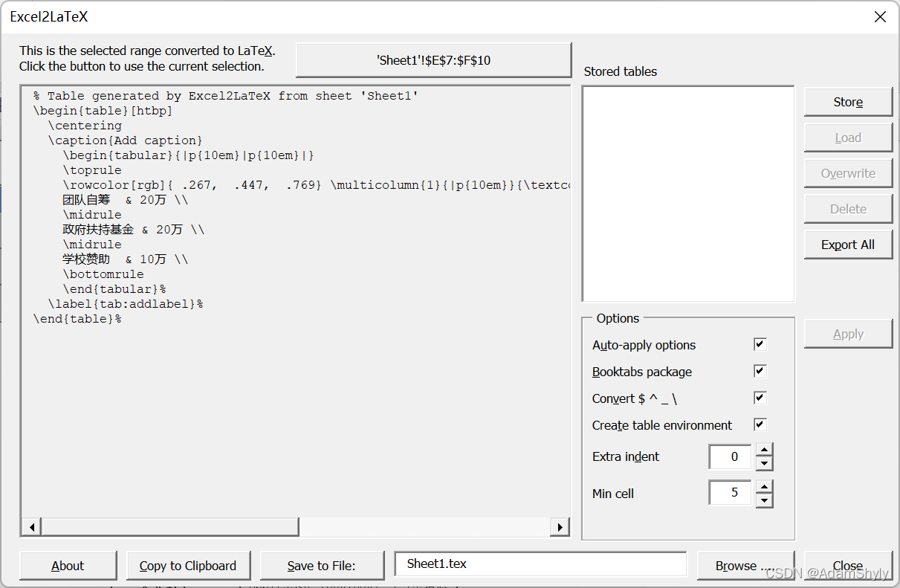900x588 pixels.
Task: Click the Overwrite button
Action: (x=848, y=173)
